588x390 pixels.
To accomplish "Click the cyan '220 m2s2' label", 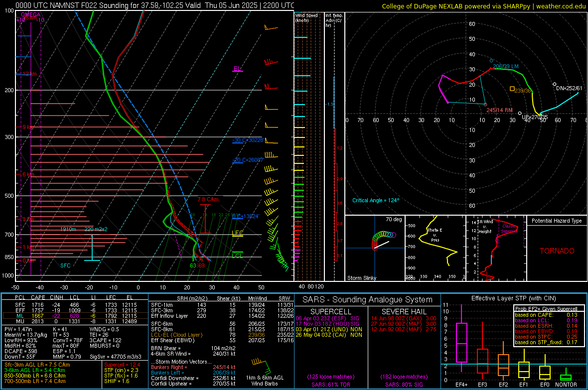I will coord(96,229).
